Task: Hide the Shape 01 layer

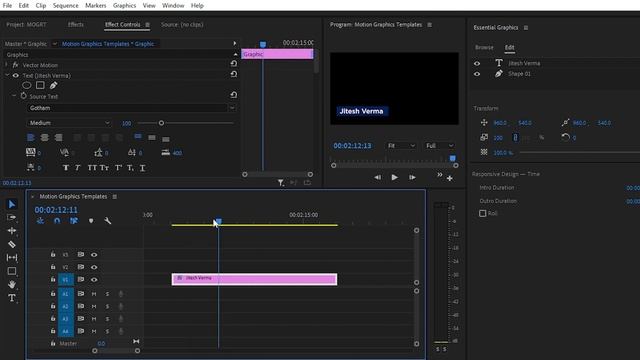Action: (x=477, y=74)
